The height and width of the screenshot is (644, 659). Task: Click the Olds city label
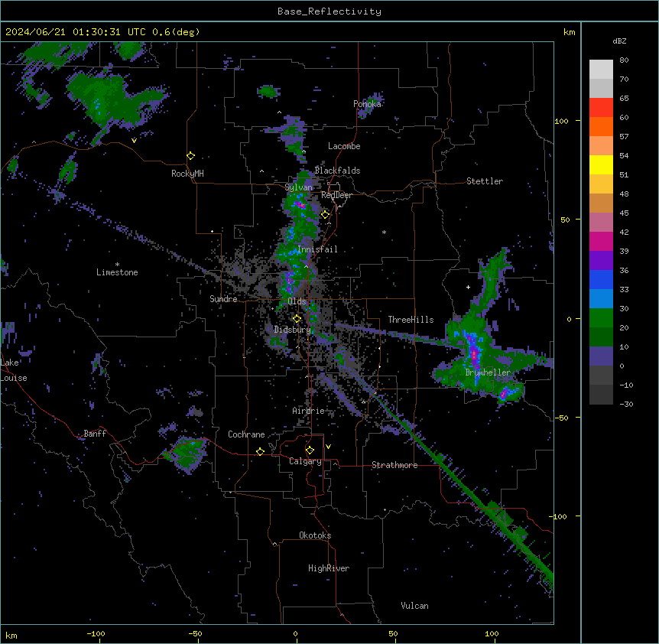click(297, 301)
